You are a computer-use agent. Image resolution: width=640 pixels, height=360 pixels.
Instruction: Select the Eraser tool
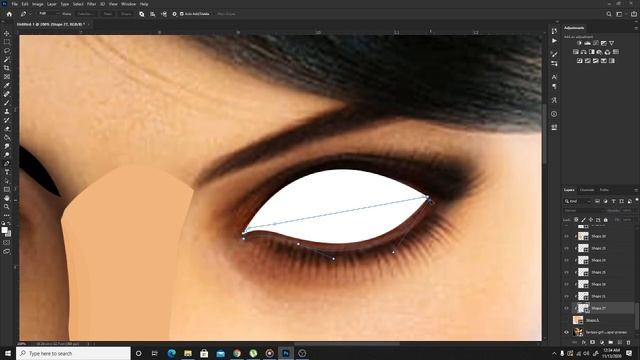7,129
